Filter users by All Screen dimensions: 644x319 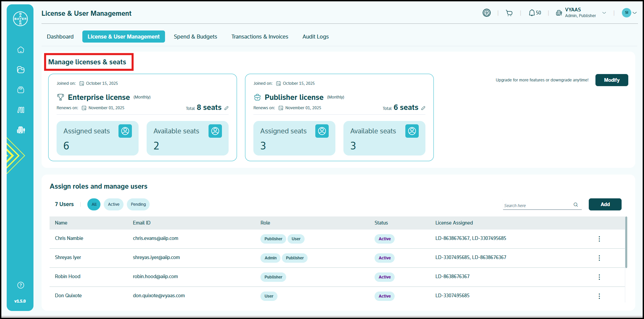(x=94, y=204)
